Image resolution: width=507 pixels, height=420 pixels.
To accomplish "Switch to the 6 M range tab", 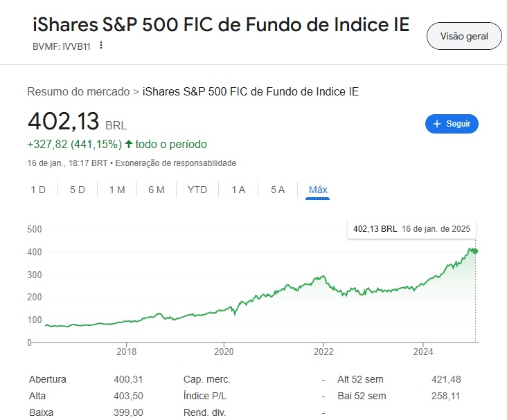I will coord(157,190).
